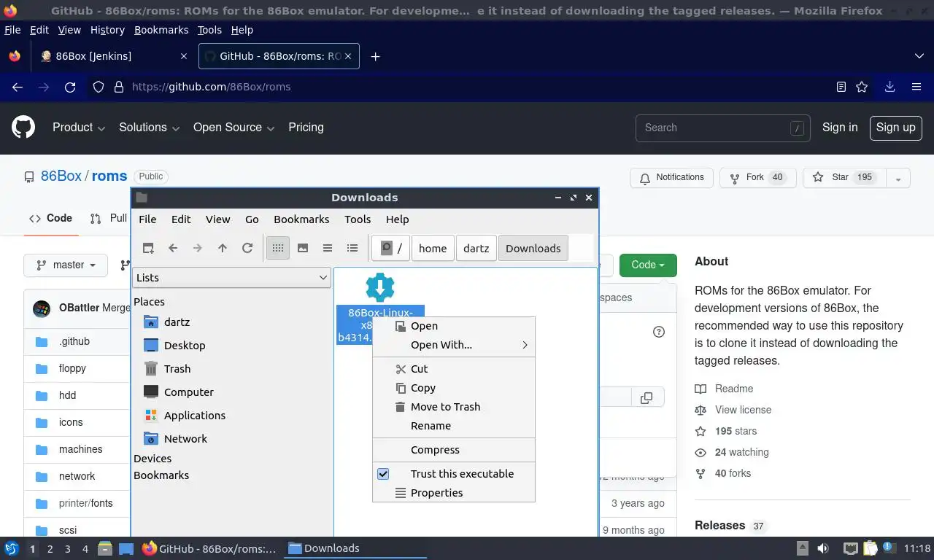Open Firefox downloads panel
This screenshot has height=560, width=934.
click(889, 87)
